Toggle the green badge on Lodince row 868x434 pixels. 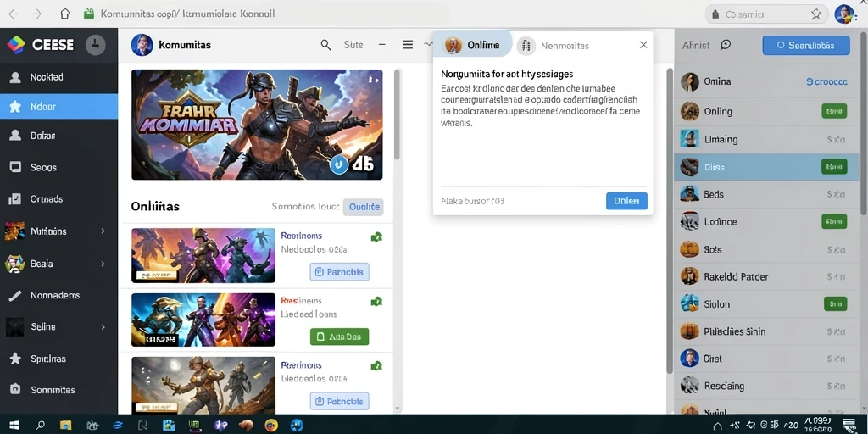(x=834, y=222)
